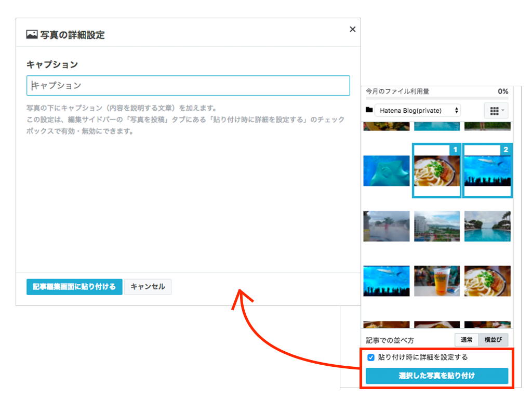Deselect the noodle photo marked 1
Screen dimensions: 532x399
pos(436,170)
